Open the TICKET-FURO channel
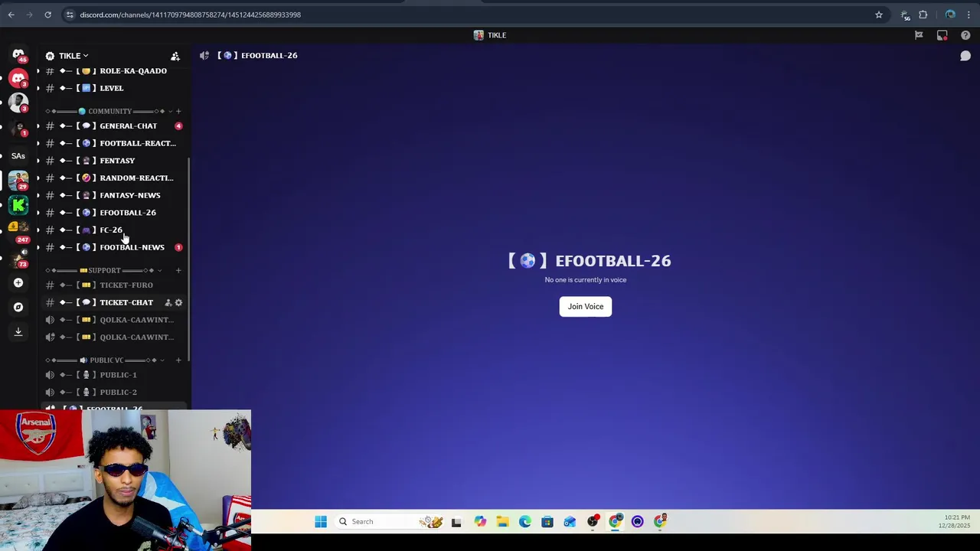 click(113, 285)
